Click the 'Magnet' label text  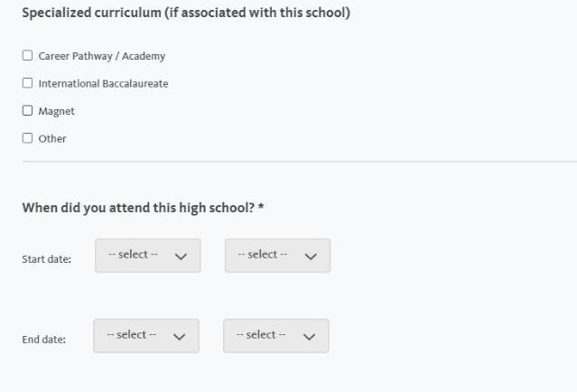[x=56, y=111]
